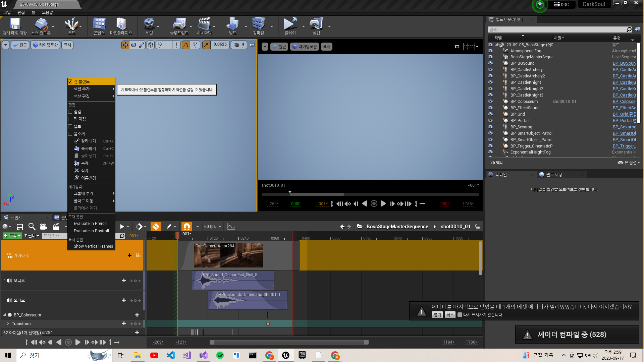This screenshot has height=362, width=644.
Task: Hide BP_Colosseum using its eye icon
Action: point(490,101)
